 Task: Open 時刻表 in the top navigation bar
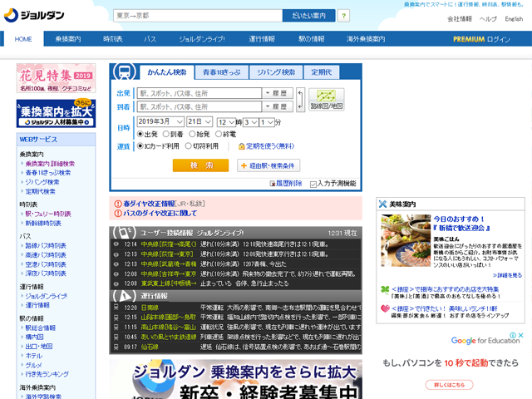tap(112, 39)
